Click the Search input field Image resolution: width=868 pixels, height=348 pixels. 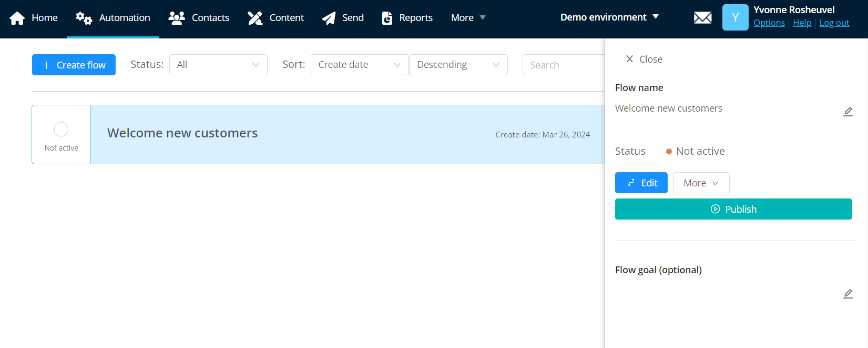[563, 65]
